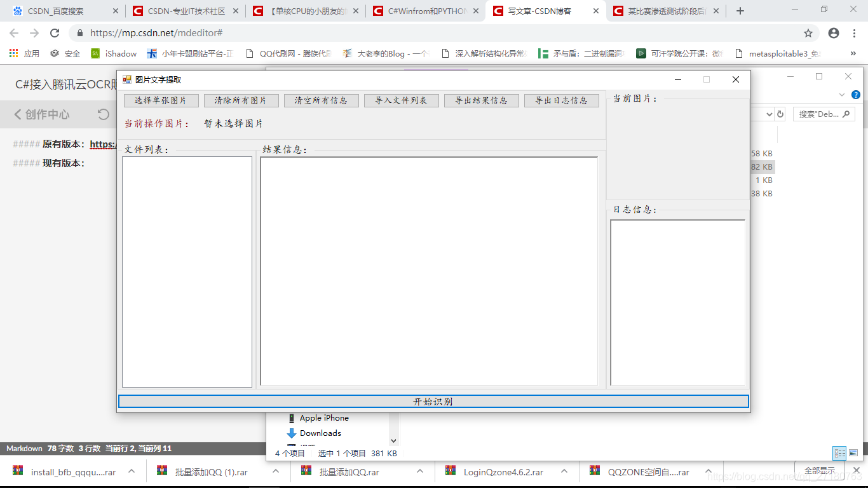Start recognition with 开始识别 button

coord(433,402)
